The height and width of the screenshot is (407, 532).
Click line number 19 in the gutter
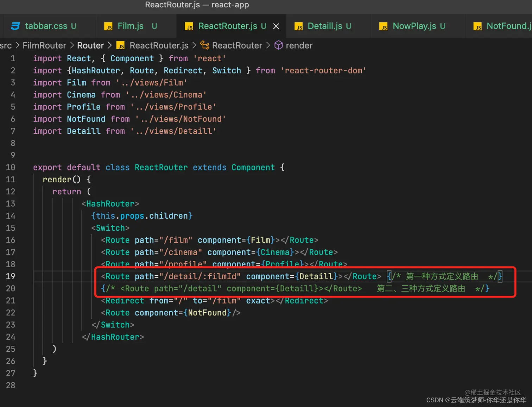click(11, 276)
